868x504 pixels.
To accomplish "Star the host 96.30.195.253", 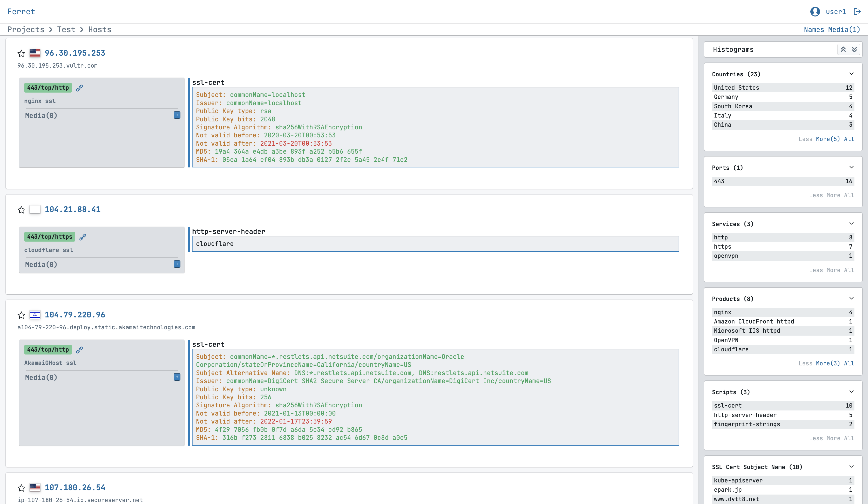I will coord(21,54).
